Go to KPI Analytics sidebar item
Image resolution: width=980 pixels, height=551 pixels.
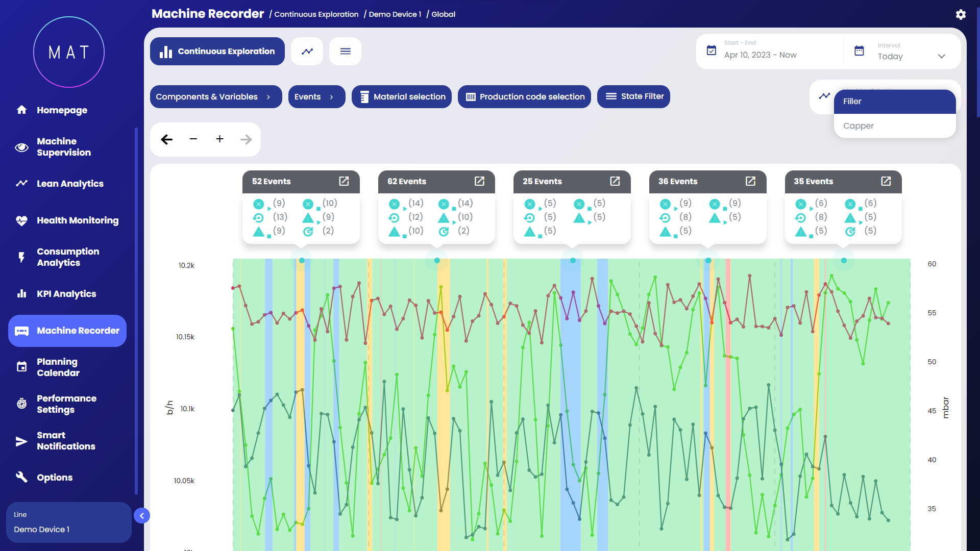pyautogui.click(x=66, y=294)
